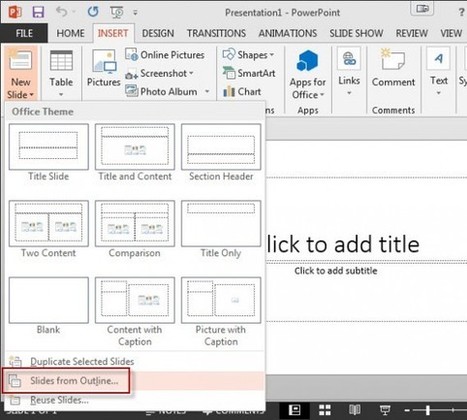
Task: Insert a Chart from ribbon
Action: 242,91
